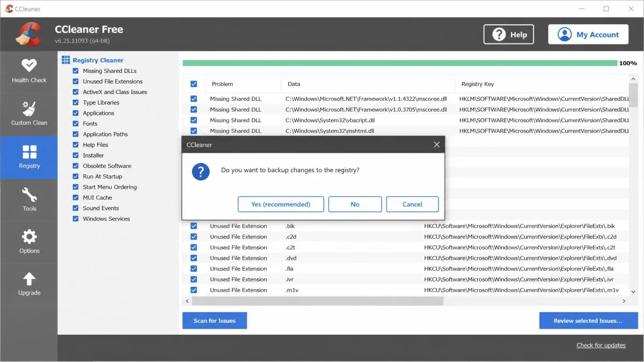The image size is (644, 362).
Task: Click the Registry Cleaner grid icon in tree
Action: (66, 60)
